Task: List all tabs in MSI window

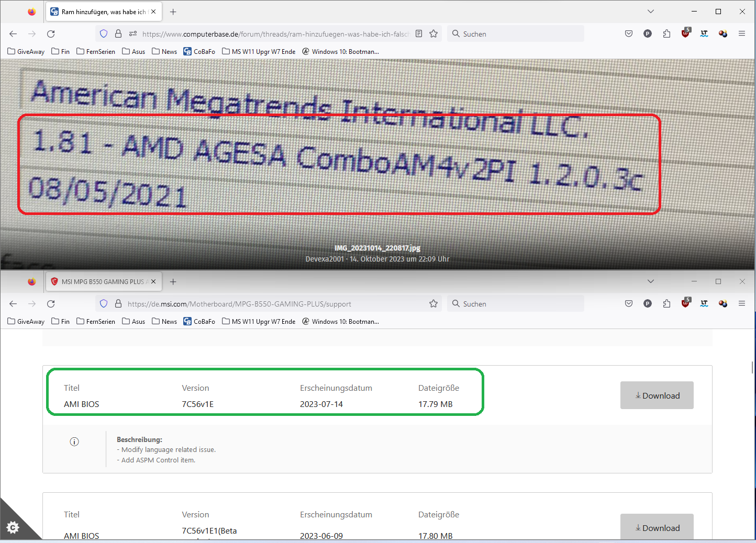Action: click(651, 281)
